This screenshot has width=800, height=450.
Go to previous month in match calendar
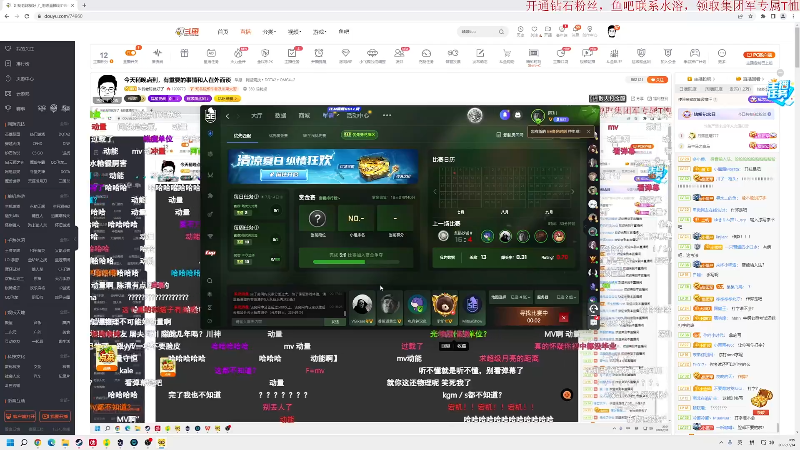point(435,192)
